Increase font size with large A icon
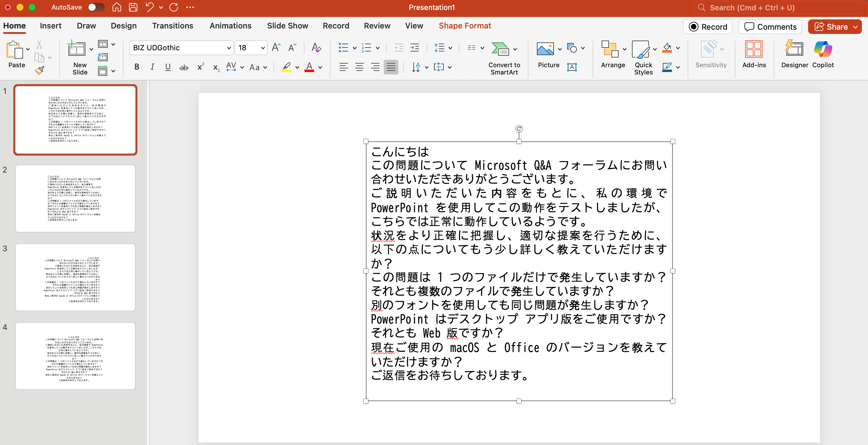The image size is (868, 445). point(276,48)
